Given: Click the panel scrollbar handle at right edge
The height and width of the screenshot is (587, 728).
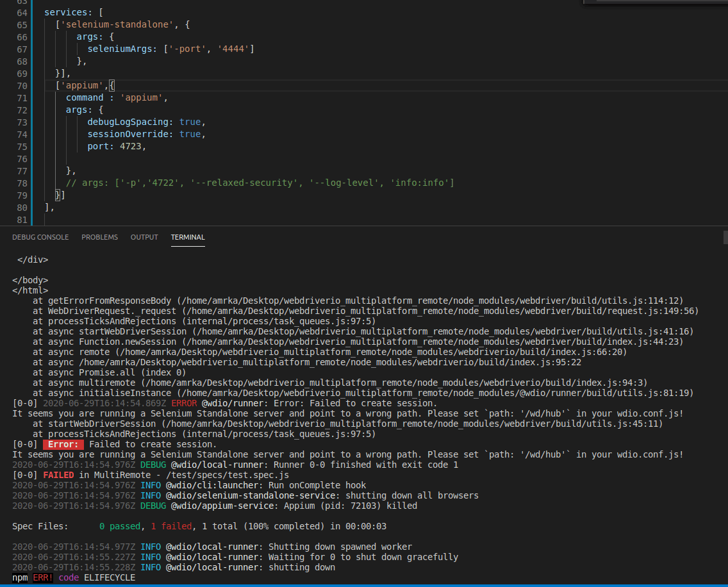Looking at the screenshot, I should (x=725, y=237).
